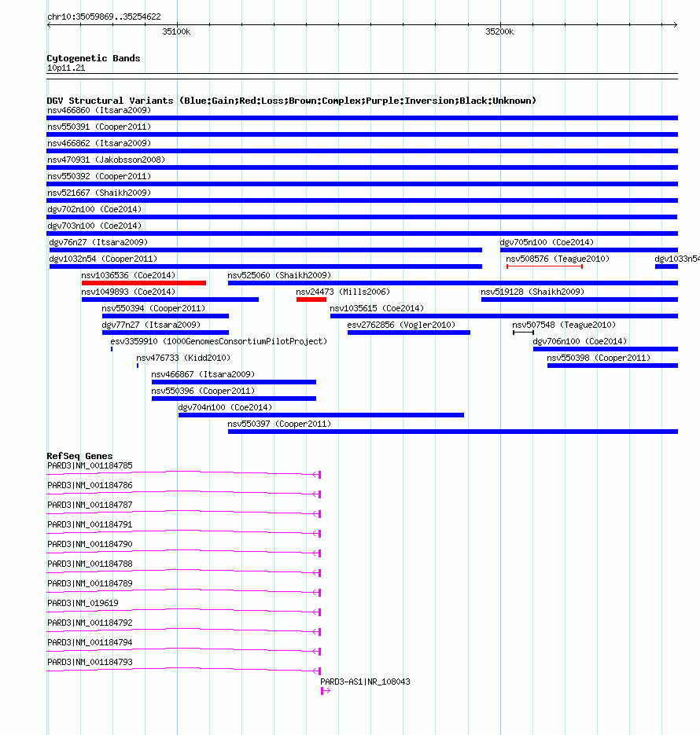Select the nsv550396 (Cooper2011) blue bar
This screenshot has width=700, height=735.
234,399
